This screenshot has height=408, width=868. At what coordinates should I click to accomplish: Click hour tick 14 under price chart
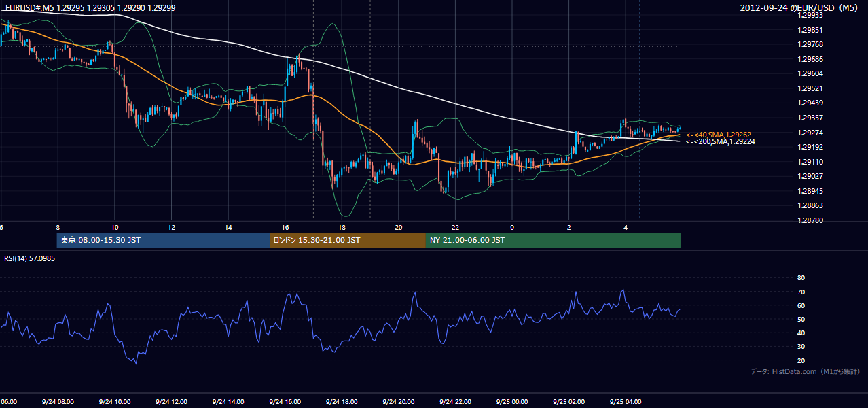click(228, 227)
